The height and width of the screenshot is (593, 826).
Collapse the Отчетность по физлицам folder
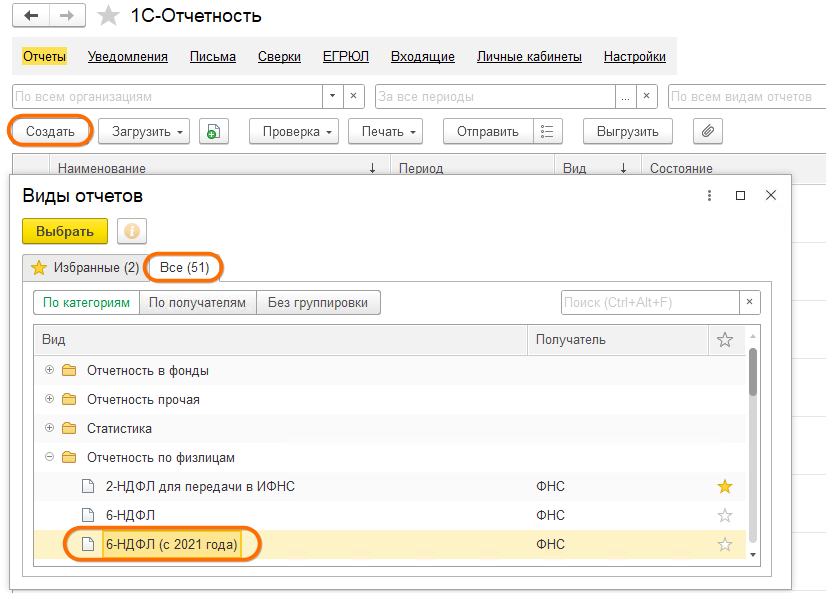[x=50, y=457]
